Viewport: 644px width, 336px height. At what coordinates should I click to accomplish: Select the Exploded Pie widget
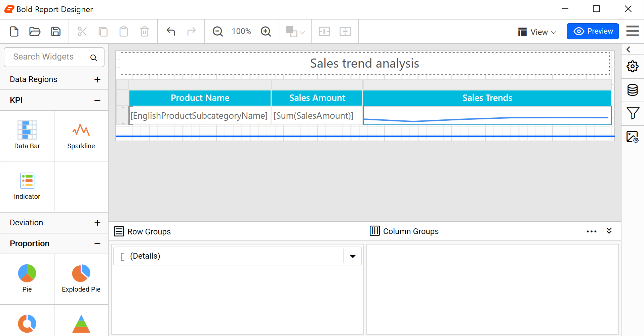coord(81,279)
